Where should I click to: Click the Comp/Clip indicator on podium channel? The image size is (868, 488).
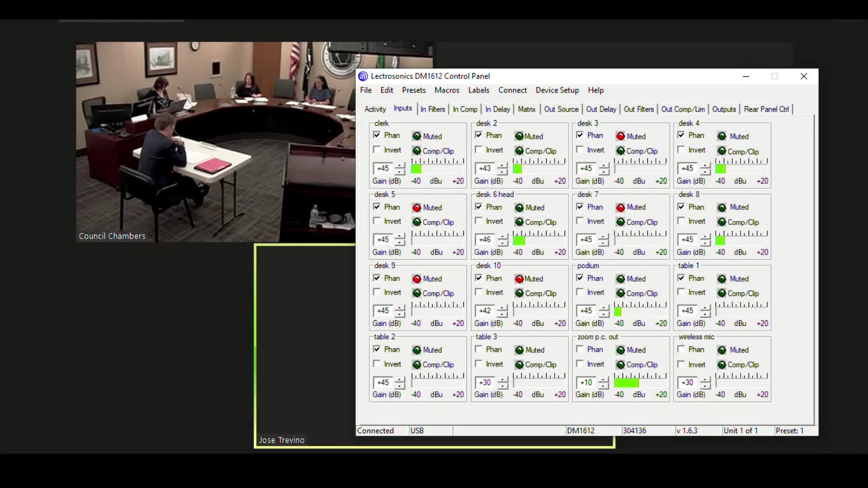click(x=620, y=293)
